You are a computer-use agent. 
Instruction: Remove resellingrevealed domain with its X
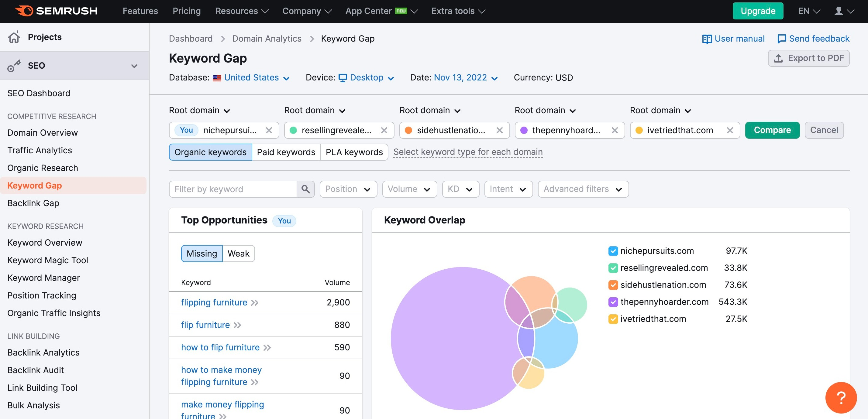[x=384, y=130]
